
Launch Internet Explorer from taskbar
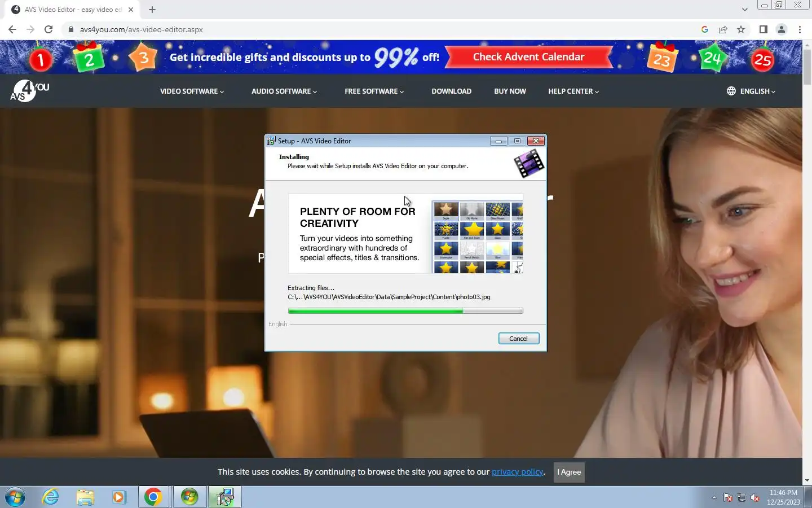[x=51, y=497]
